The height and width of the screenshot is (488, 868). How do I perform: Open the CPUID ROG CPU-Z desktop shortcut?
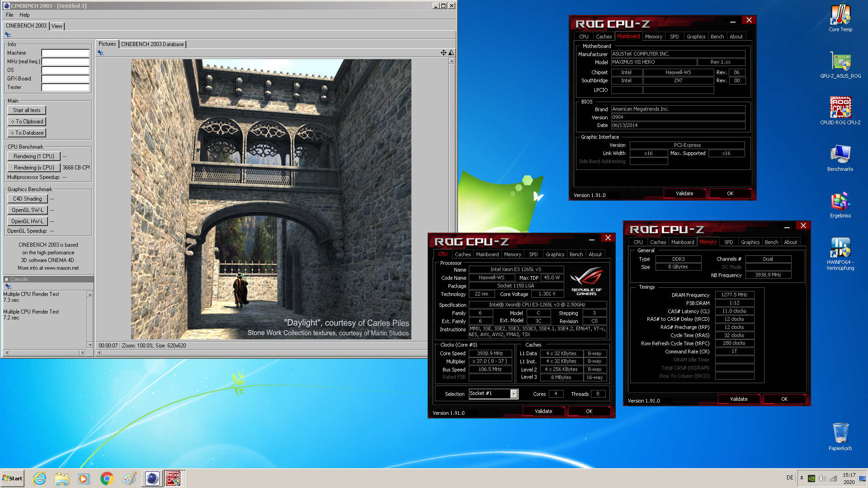840,112
